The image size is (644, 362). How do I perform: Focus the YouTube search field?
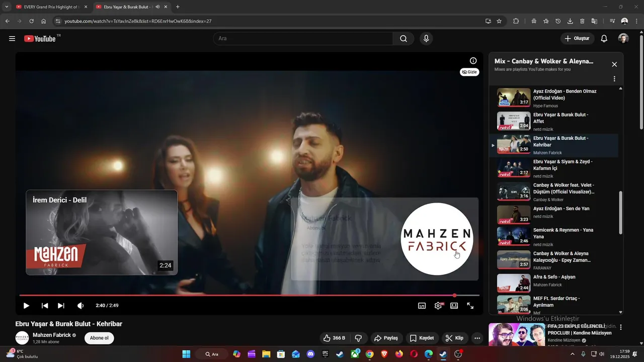(x=303, y=39)
